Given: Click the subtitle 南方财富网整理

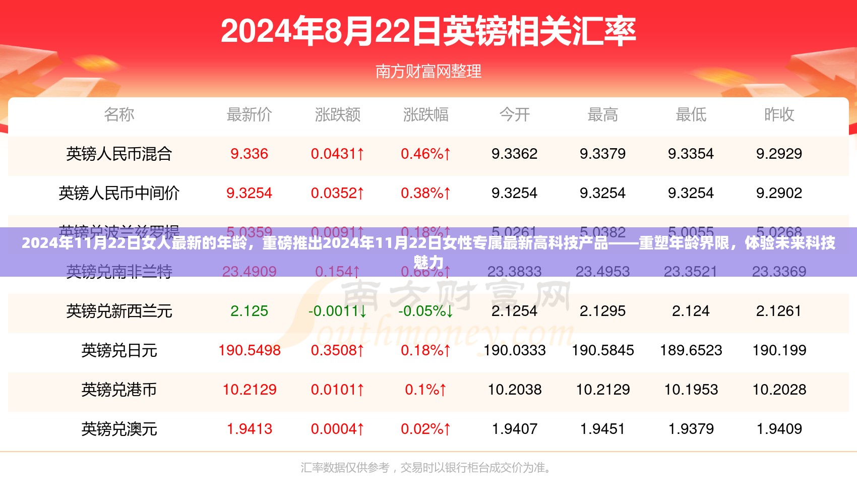Looking at the screenshot, I should point(428,71).
